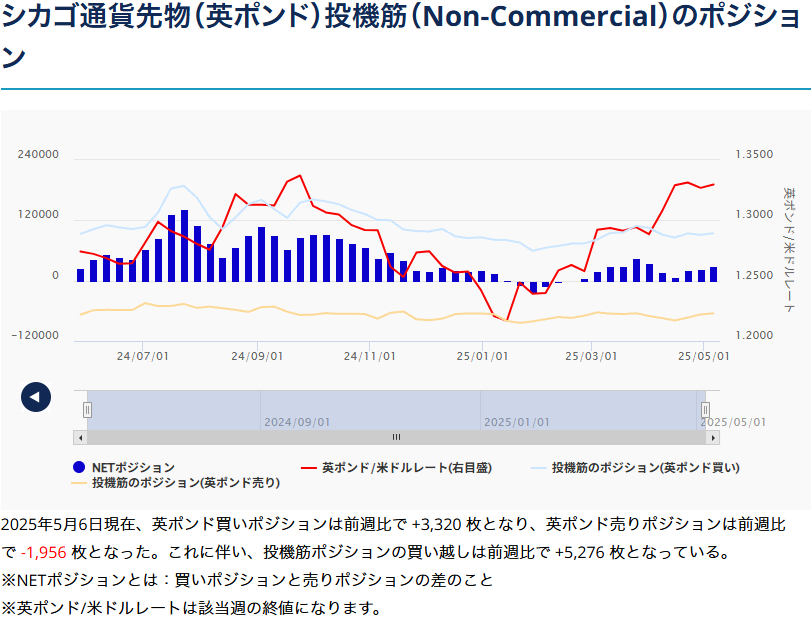Click the vertical 英ポンド/米ドルレート right axis title
The height and width of the screenshot is (619, 812).
(788, 249)
